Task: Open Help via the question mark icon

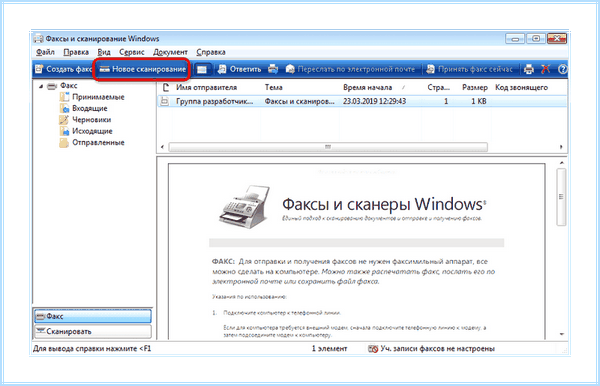Action: point(562,69)
